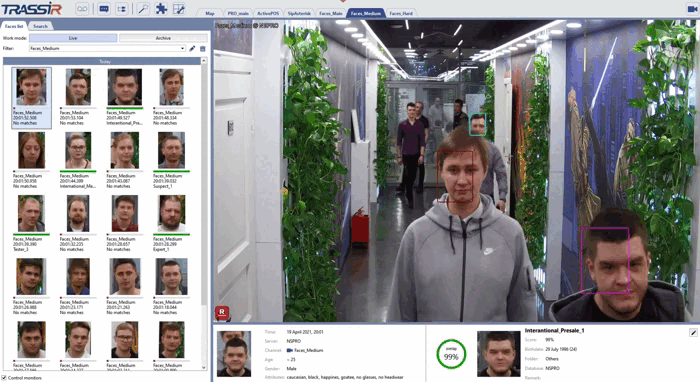Toggle the Control monitors checkbox
This screenshot has width=700, height=382.
4,378
